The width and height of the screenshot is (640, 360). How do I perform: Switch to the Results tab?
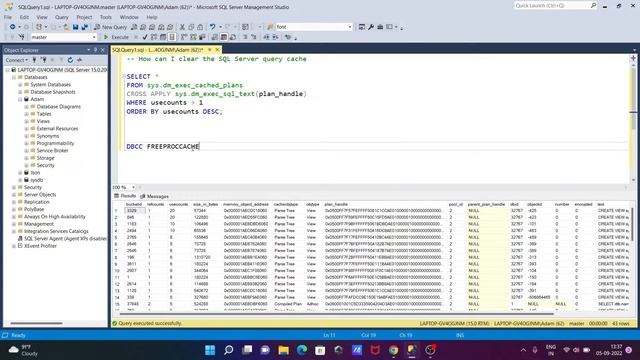pyautogui.click(x=125, y=196)
